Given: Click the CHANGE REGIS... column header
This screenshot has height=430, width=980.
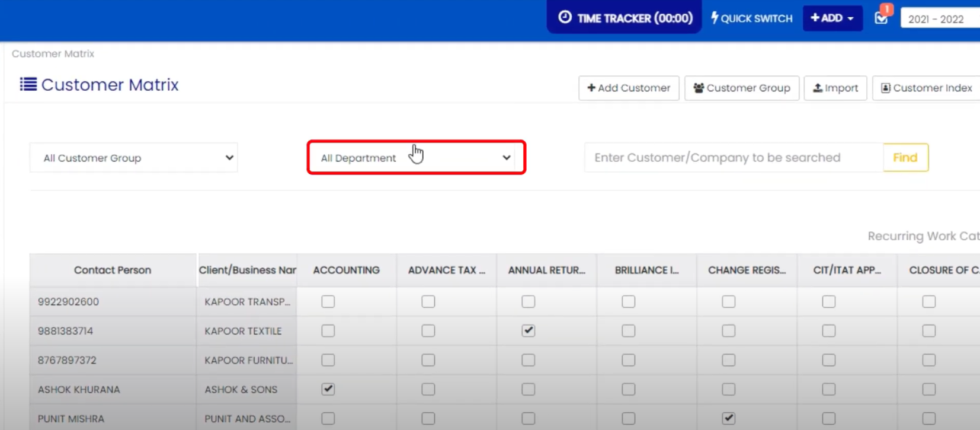Looking at the screenshot, I should click(x=747, y=270).
